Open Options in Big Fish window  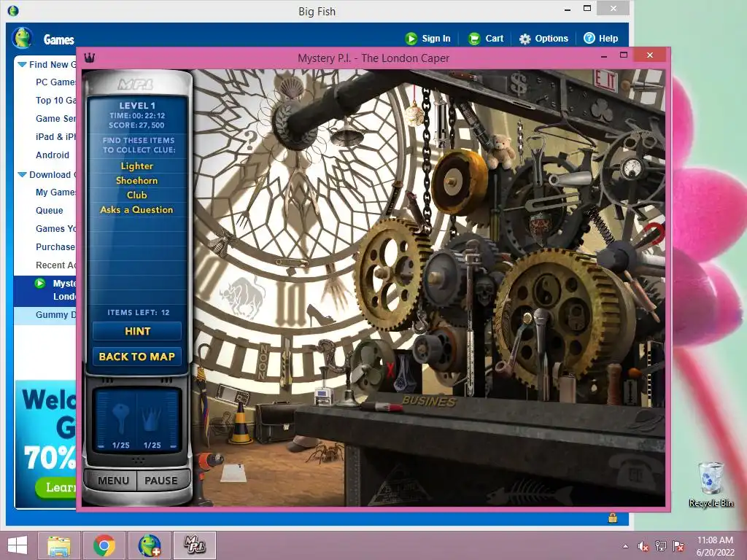(x=543, y=39)
